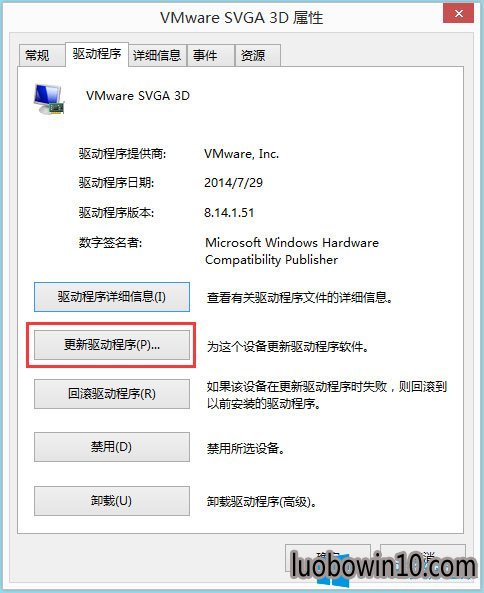Screen dimensions: 484x593
Task: Select the driver version value 8.14.1.51
Action: click(229, 213)
